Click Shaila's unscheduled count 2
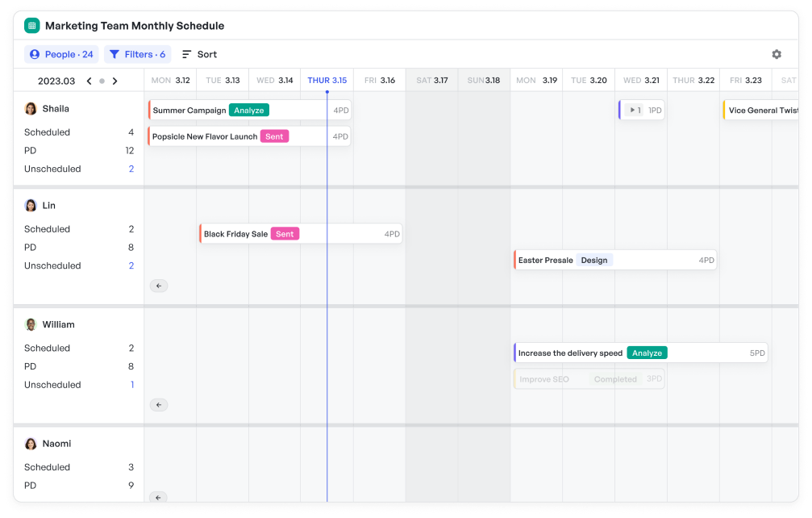This screenshot has height=518, width=812. [x=131, y=169]
